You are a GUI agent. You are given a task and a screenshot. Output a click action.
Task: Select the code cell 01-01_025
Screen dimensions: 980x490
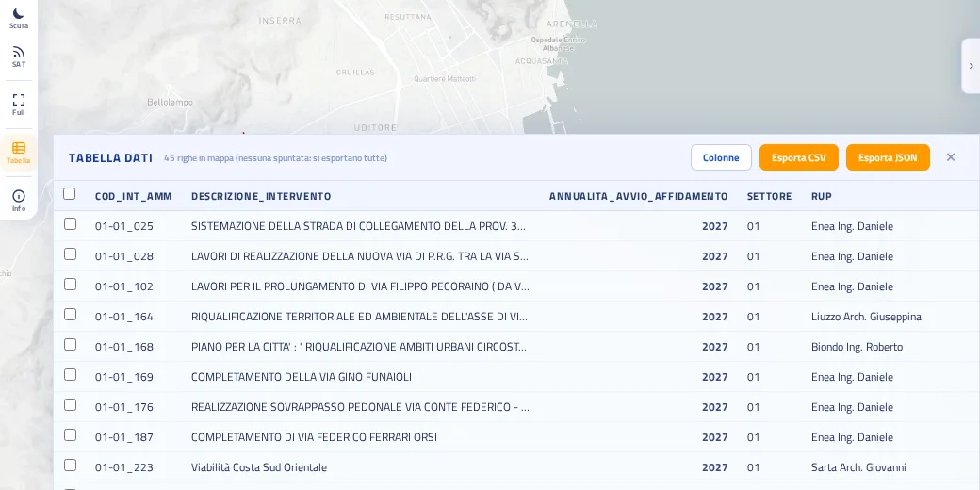tap(123, 226)
